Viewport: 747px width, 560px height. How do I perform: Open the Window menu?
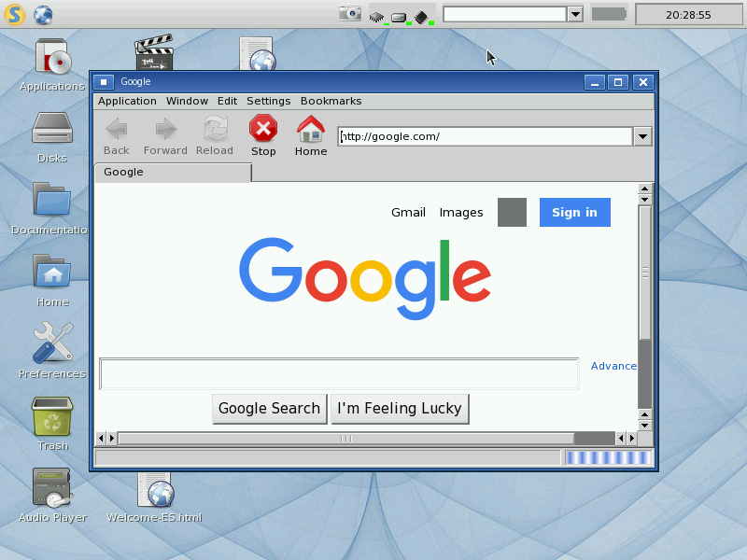(x=187, y=101)
